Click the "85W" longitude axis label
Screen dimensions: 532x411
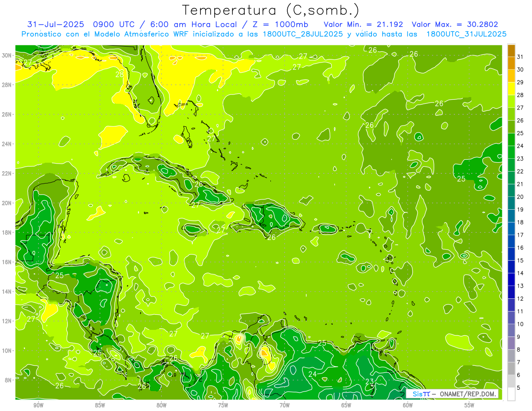(100, 405)
